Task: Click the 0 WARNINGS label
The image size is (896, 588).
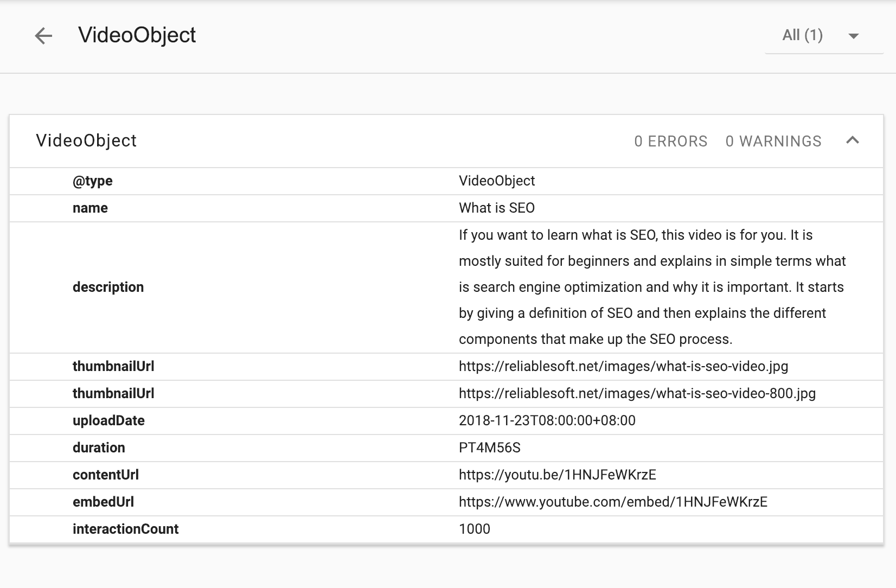Action: (x=773, y=141)
